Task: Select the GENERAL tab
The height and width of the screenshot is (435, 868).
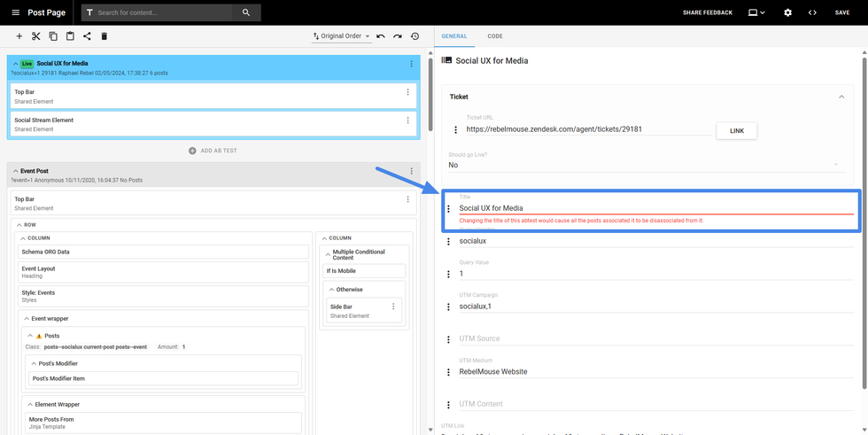Action: click(x=454, y=36)
